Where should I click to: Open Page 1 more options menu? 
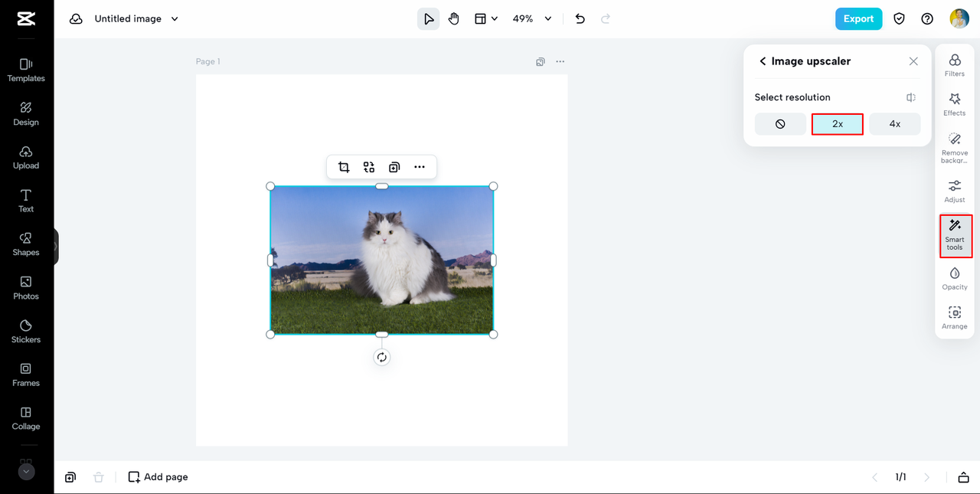click(560, 61)
